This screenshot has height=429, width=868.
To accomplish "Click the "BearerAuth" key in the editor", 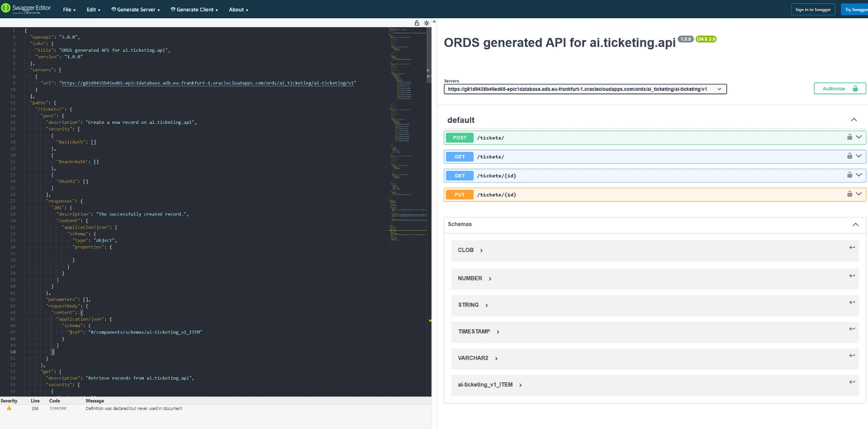I will [72, 162].
